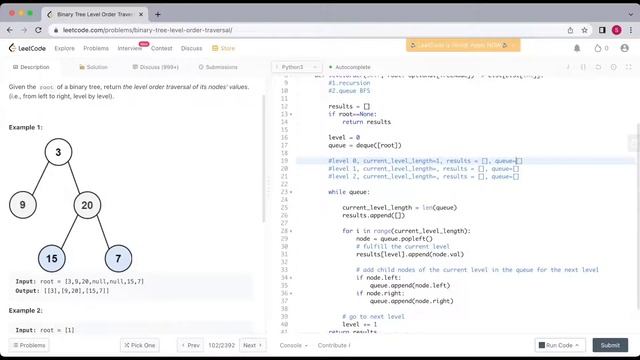Open Interview in top navigation
The image size is (640, 360).
coord(130,48)
